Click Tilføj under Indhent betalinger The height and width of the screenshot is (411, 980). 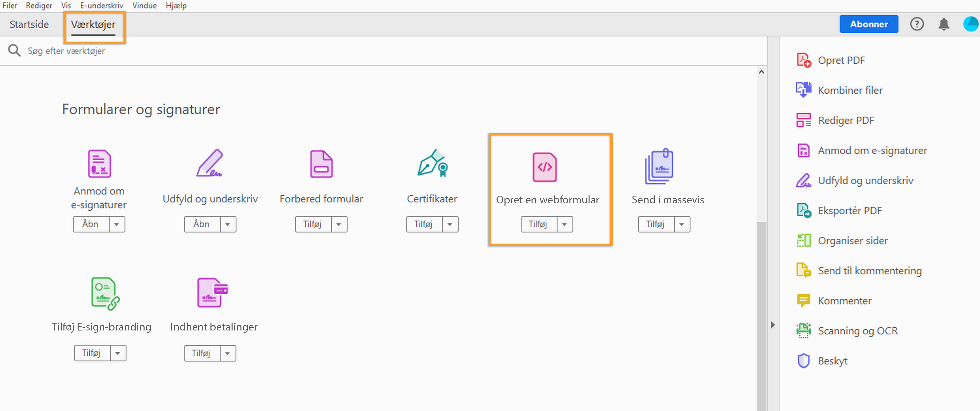tap(202, 353)
